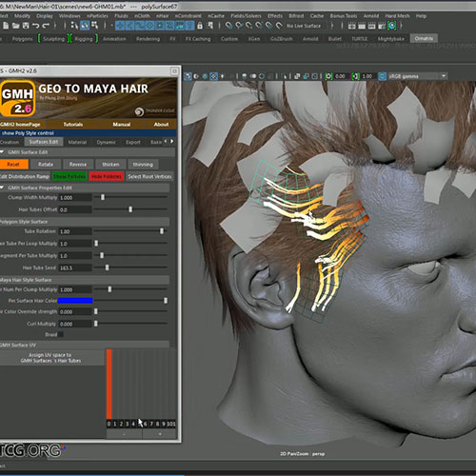Viewport: 476px width, 476px height.
Task: Click the last blue selection mask icon
Action: pyautogui.click(x=189, y=26)
